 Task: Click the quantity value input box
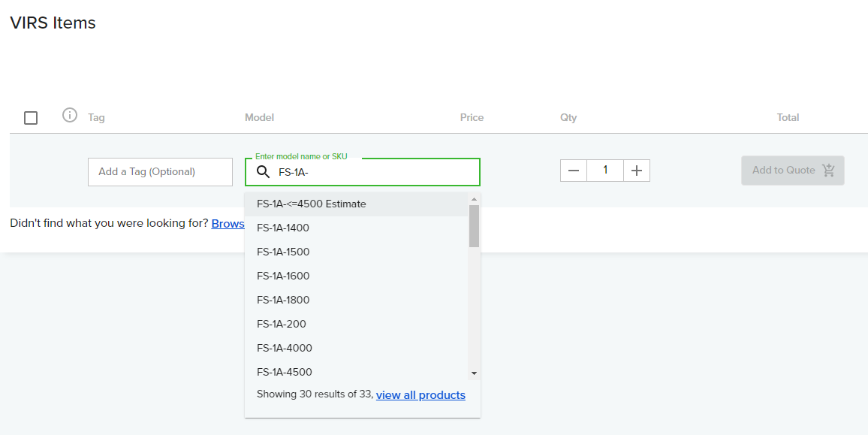click(605, 171)
